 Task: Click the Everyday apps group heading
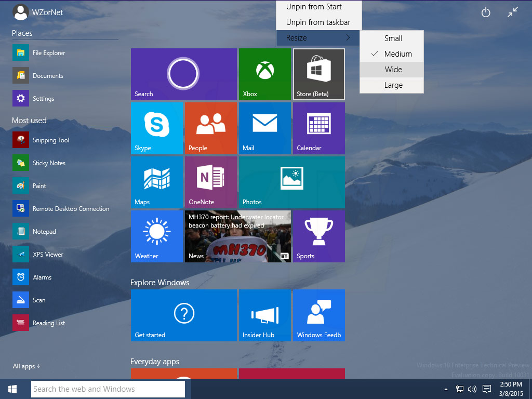(x=155, y=362)
